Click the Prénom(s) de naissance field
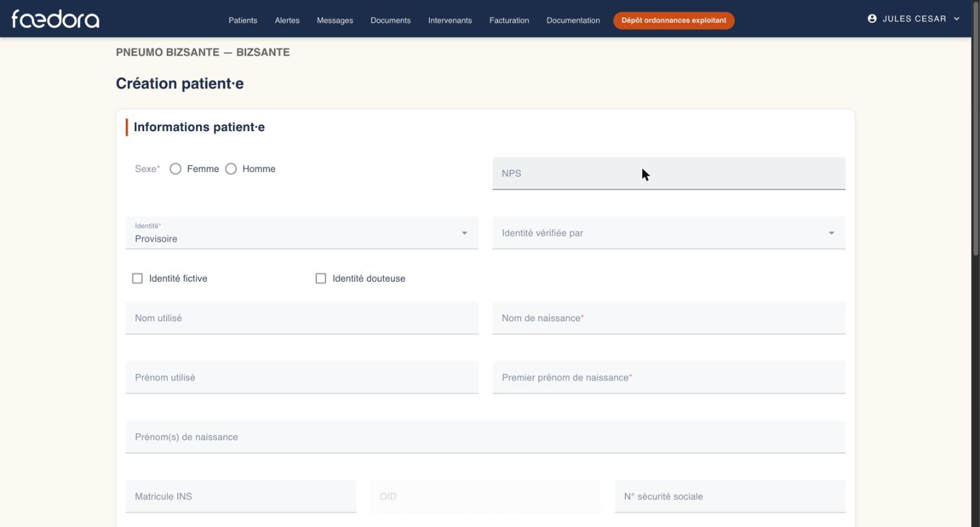 click(486, 437)
